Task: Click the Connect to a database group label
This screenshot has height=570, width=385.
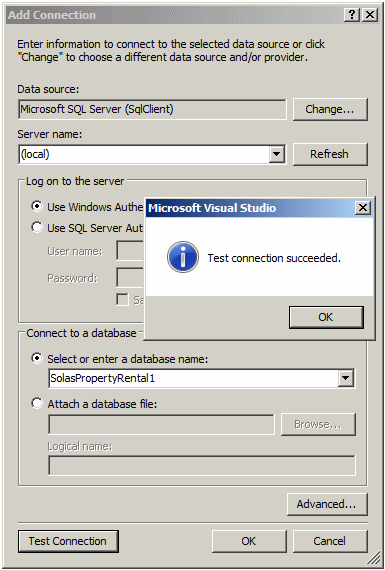Action: pyautogui.click(x=81, y=333)
